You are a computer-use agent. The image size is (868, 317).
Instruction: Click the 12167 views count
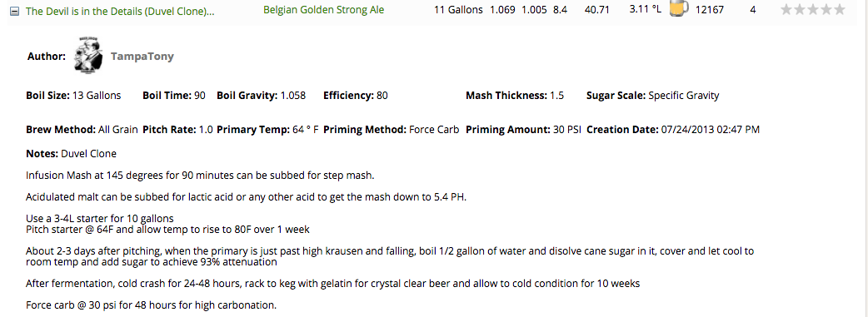pyautogui.click(x=709, y=10)
